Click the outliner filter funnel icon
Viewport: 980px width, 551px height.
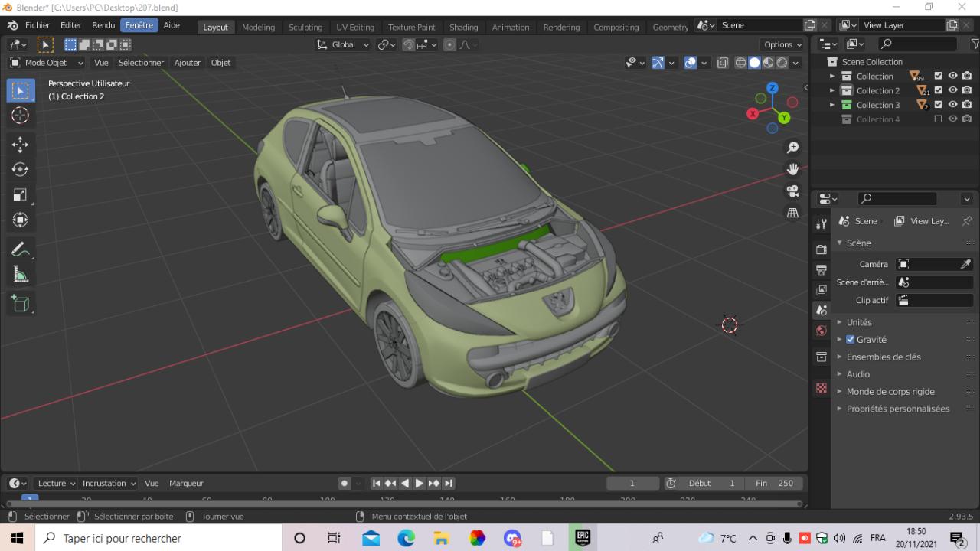tap(975, 44)
